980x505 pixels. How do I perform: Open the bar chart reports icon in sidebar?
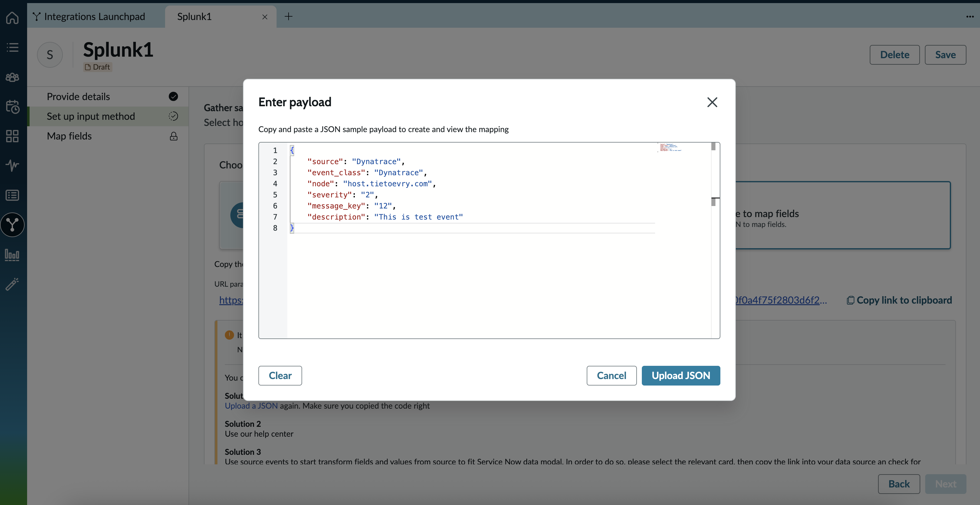(13, 254)
